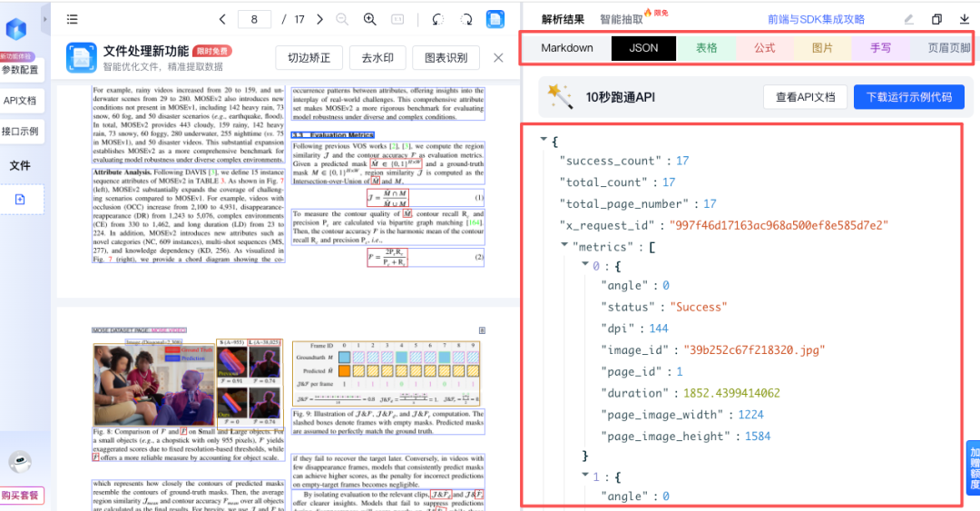
Task: Click 去水印 button
Action: (377, 57)
